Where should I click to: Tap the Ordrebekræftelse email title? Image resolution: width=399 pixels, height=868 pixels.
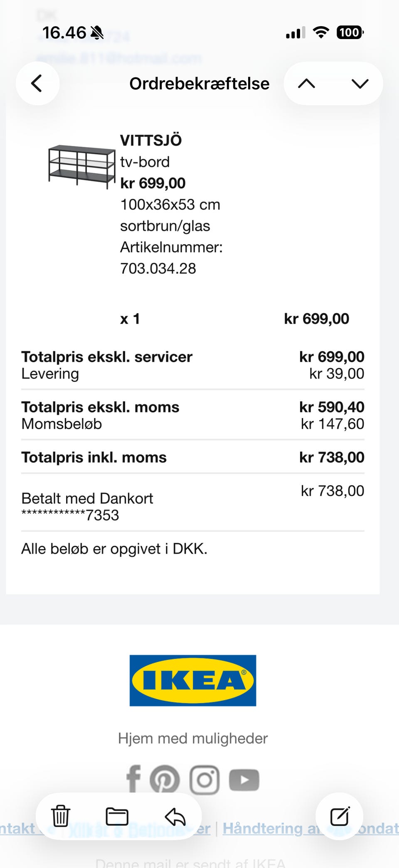click(199, 84)
